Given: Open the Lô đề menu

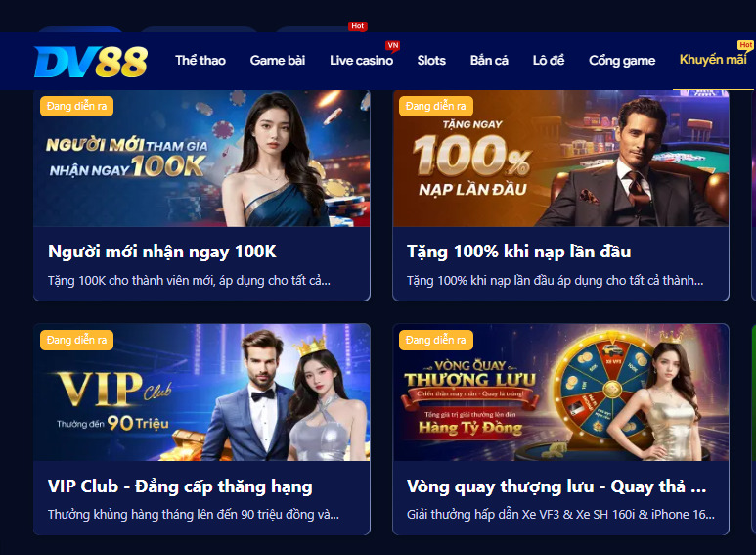Looking at the screenshot, I should pyautogui.click(x=549, y=61).
